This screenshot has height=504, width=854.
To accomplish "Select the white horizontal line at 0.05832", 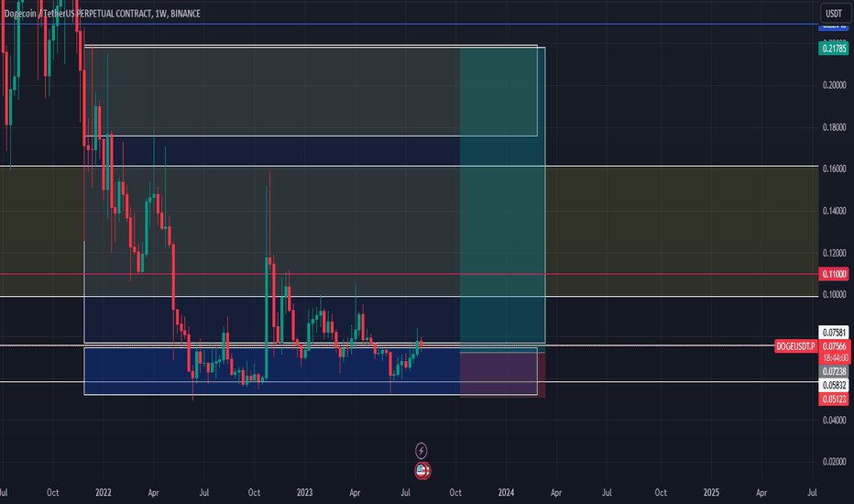I will click(409, 382).
